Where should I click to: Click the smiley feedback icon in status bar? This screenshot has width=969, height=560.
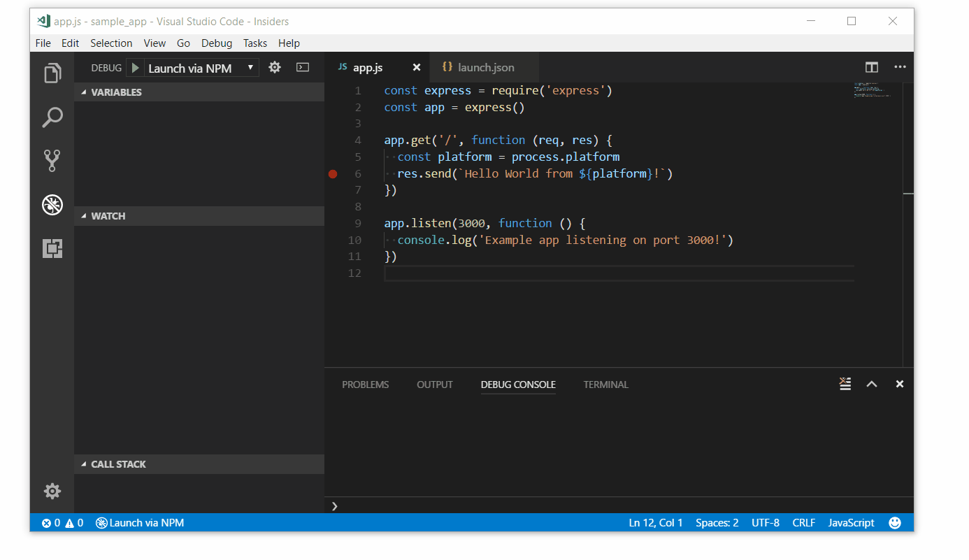(x=895, y=522)
